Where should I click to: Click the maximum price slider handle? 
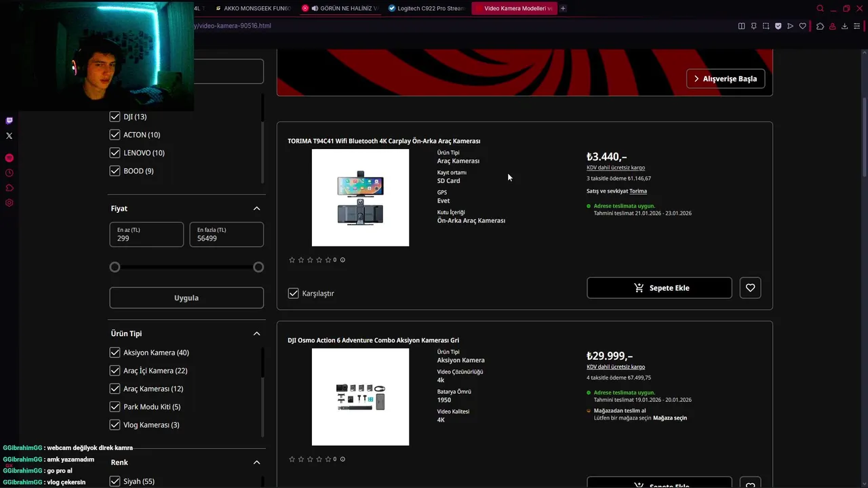tap(258, 267)
